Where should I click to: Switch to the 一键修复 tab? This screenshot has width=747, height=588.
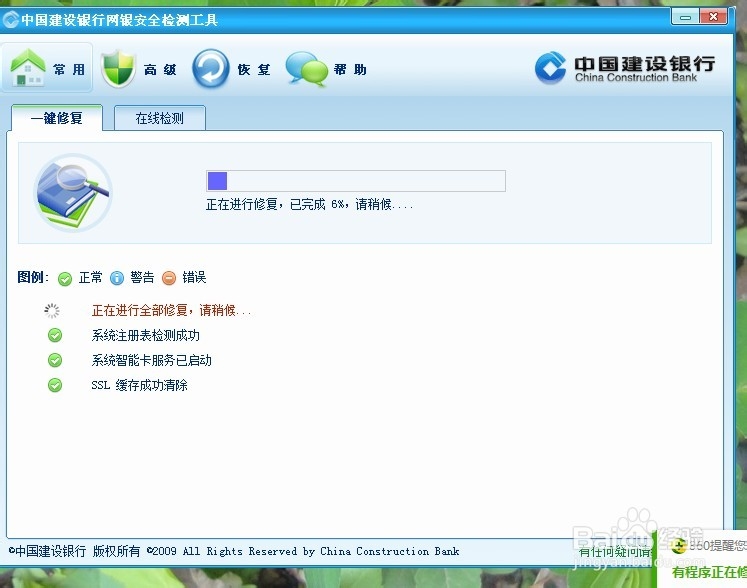(x=57, y=118)
